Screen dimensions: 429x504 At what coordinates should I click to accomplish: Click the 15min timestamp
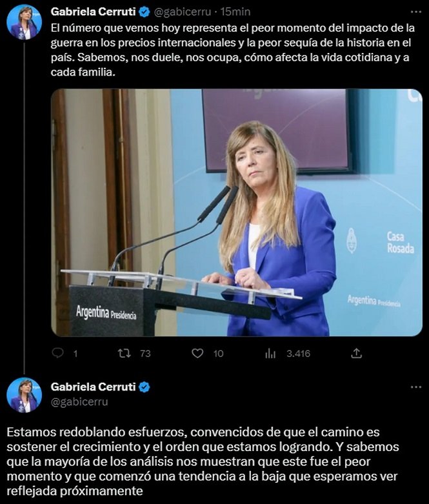click(x=235, y=12)
